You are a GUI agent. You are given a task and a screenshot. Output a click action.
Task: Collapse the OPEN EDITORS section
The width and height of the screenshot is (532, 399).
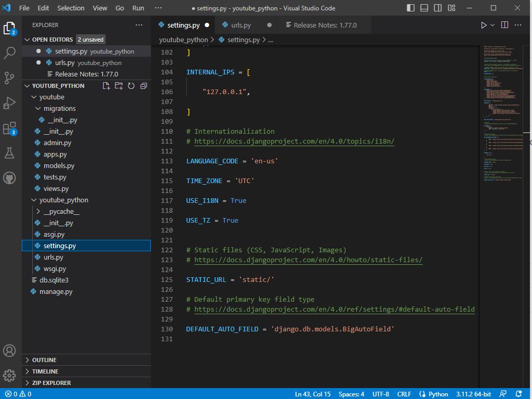[x=27, y=40]
